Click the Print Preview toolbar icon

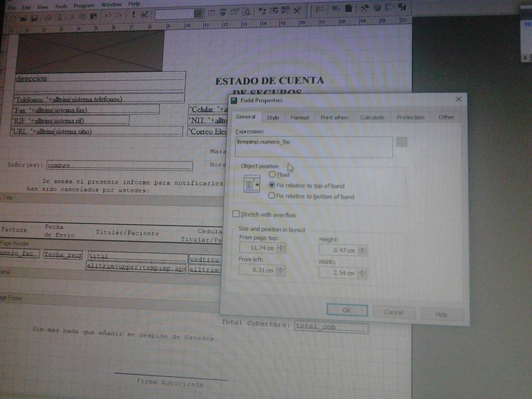click(58, 17)
